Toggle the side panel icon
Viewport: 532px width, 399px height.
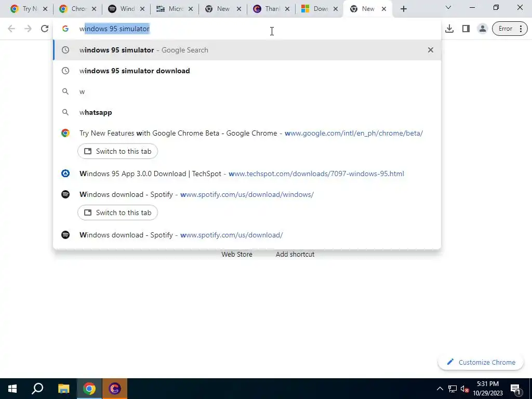466,29
